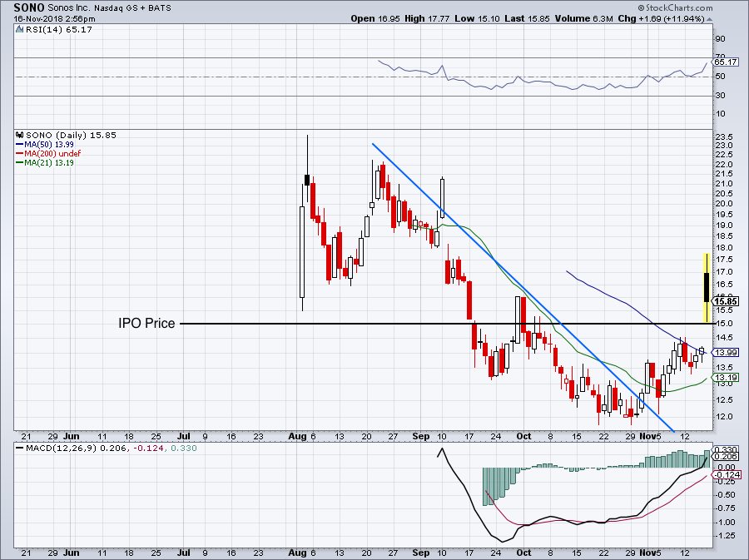Click the 90 level on RSI axis
Viewport: 749px width, 560px height.
(720, 39)
